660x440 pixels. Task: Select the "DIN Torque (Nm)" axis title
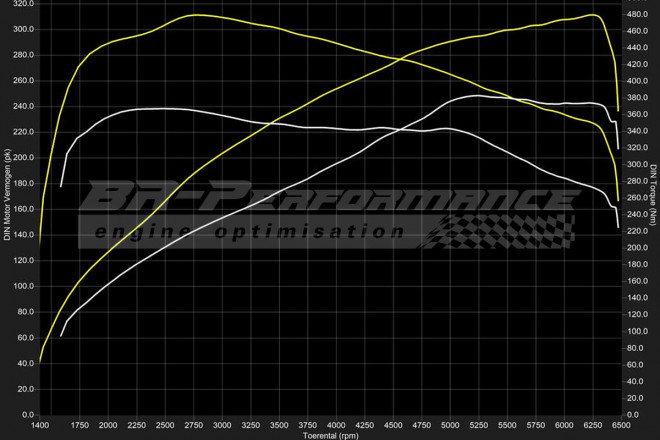coord(653,193)
